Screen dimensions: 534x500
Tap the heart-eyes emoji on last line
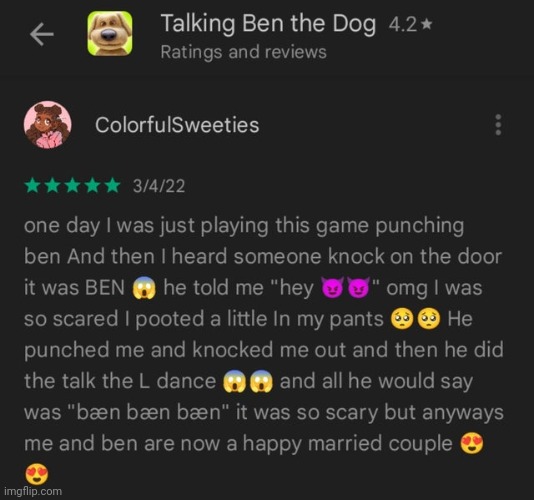point(37,474)
